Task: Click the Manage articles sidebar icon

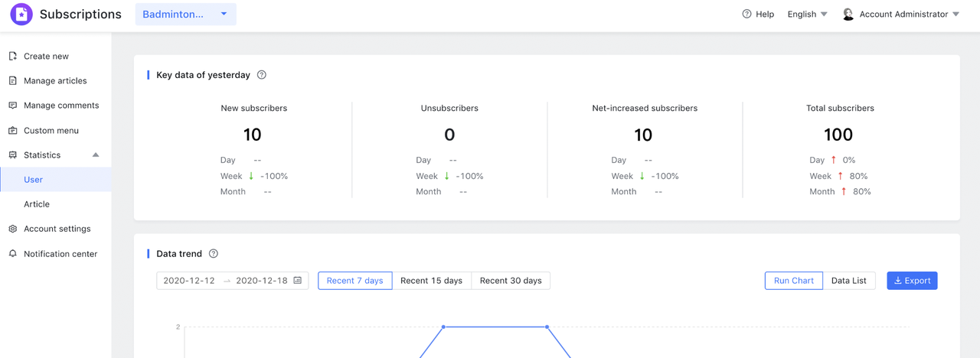Action: pos(13,80)
